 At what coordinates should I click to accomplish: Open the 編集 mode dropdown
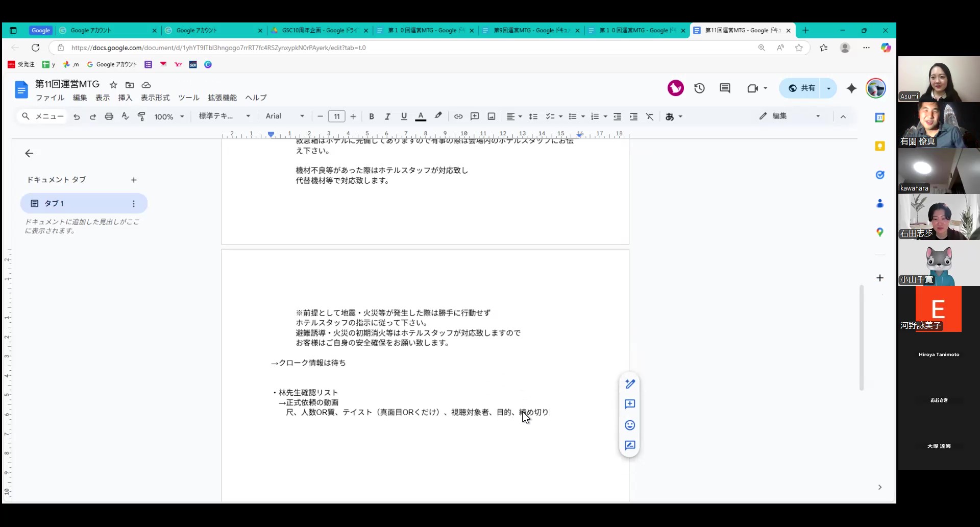(x=790, y=116)
